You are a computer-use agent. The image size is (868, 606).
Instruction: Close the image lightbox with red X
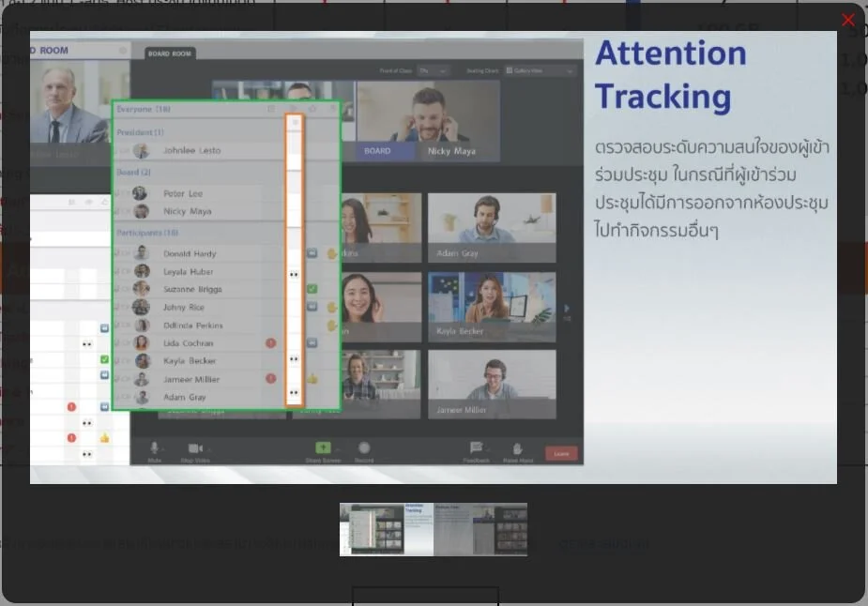tap(847, 20)
